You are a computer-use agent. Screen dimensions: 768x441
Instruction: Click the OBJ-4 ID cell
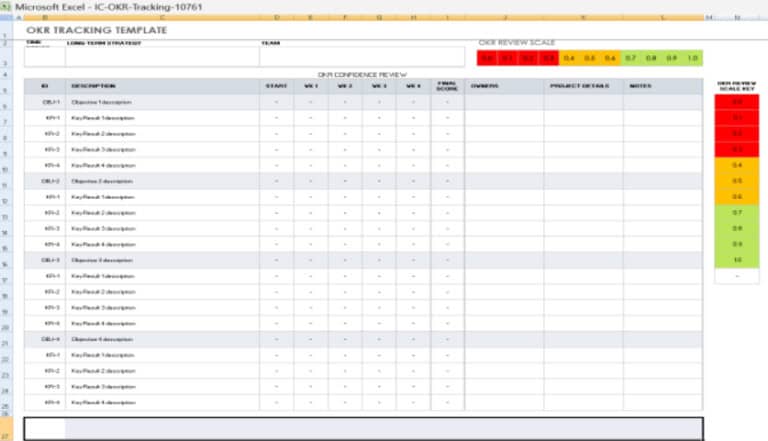(x=45, y=339)
